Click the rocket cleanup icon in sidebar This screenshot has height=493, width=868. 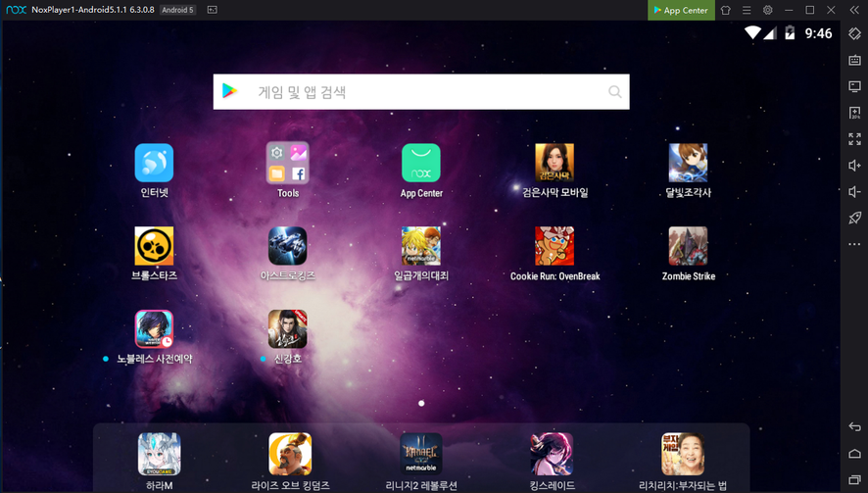[x=854, y=218]
